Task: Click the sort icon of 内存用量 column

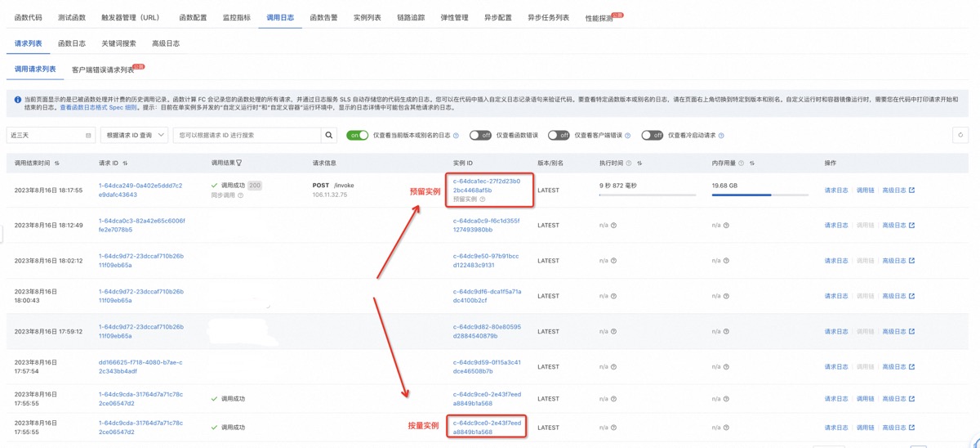Action: [752, 164]
